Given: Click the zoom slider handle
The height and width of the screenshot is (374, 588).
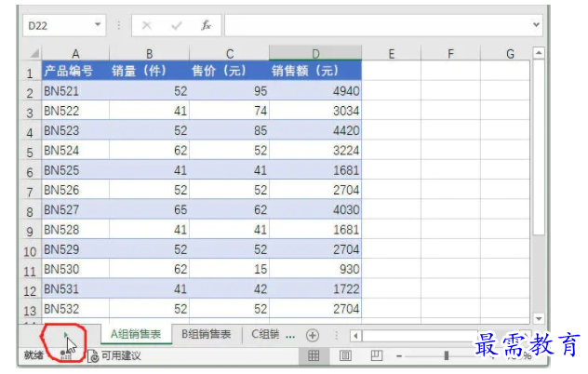Looking at the screenshot, I should 447,355.
